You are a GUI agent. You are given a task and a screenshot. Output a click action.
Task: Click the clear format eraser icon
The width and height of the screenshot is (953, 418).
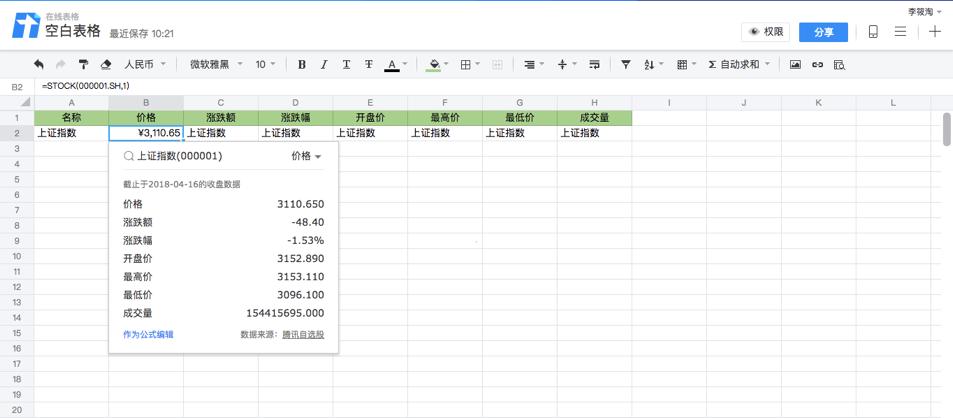pyautogui.click(x=106, y=64)
